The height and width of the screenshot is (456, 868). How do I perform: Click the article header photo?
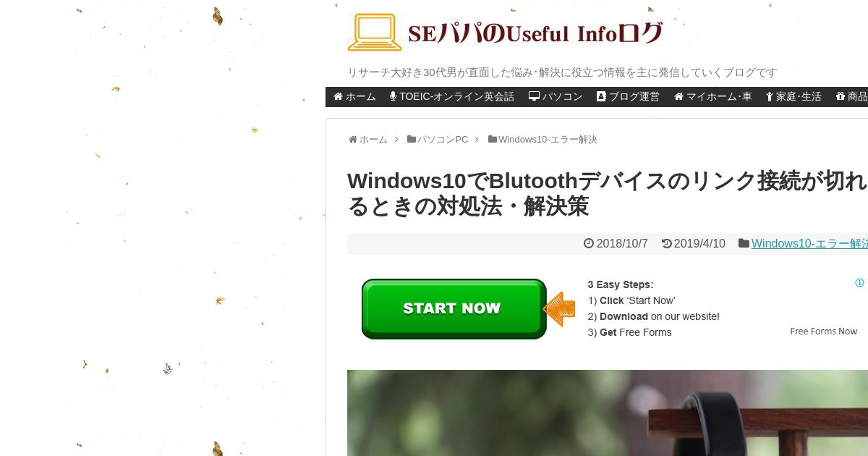coord(608,413)
